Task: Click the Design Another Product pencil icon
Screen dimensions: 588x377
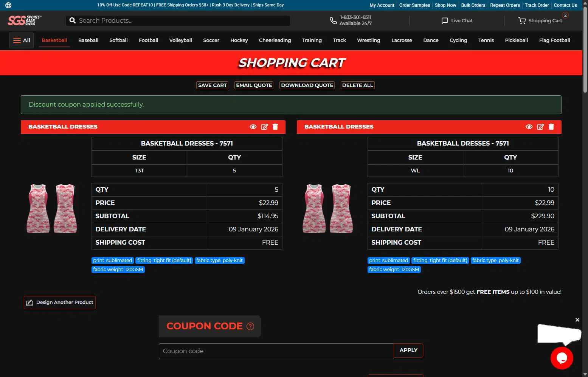Action: pos(29,303)
